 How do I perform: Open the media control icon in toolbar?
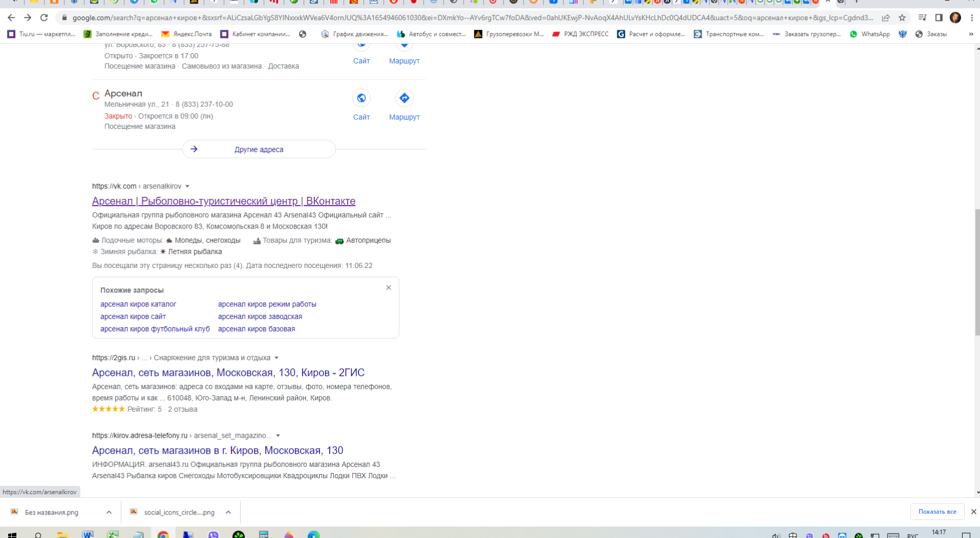coord(922,17)
